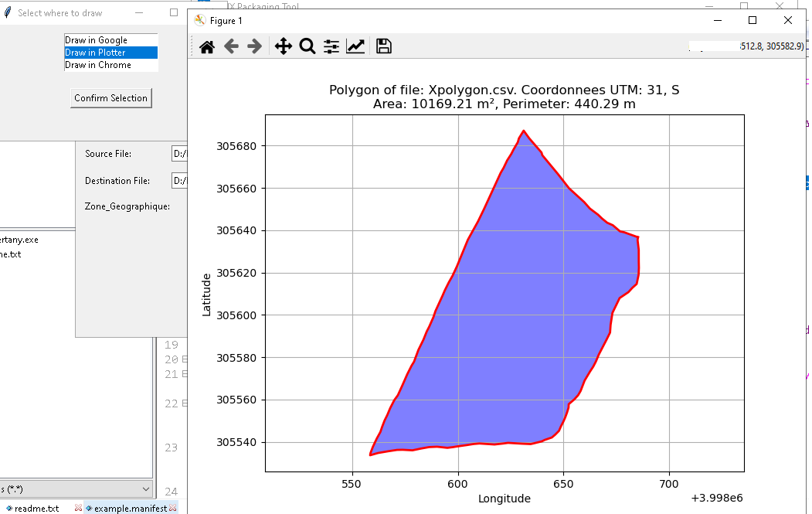This screenshot has width=812, height=514.
Task: Collapse the code fold at line 20
Action: click(184, 359)
